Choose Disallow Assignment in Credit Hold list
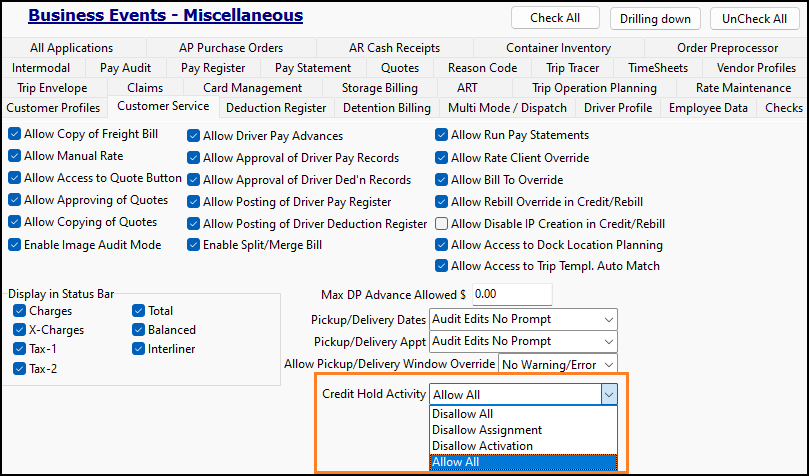The width and height of the screenshot is (809, 476). tap(523, 430)
